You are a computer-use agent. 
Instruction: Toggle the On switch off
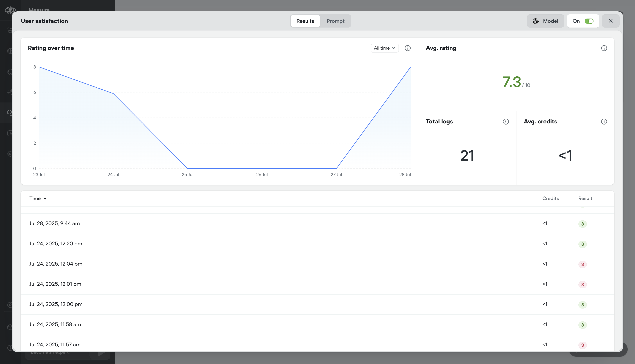click(589, 21)
